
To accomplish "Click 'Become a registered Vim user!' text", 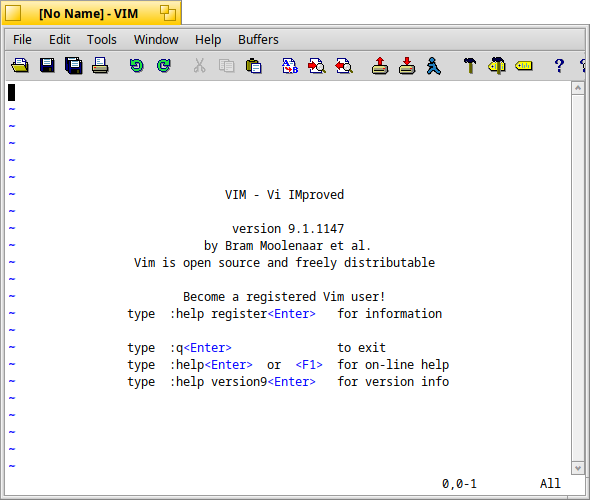I will pos(284,297).
